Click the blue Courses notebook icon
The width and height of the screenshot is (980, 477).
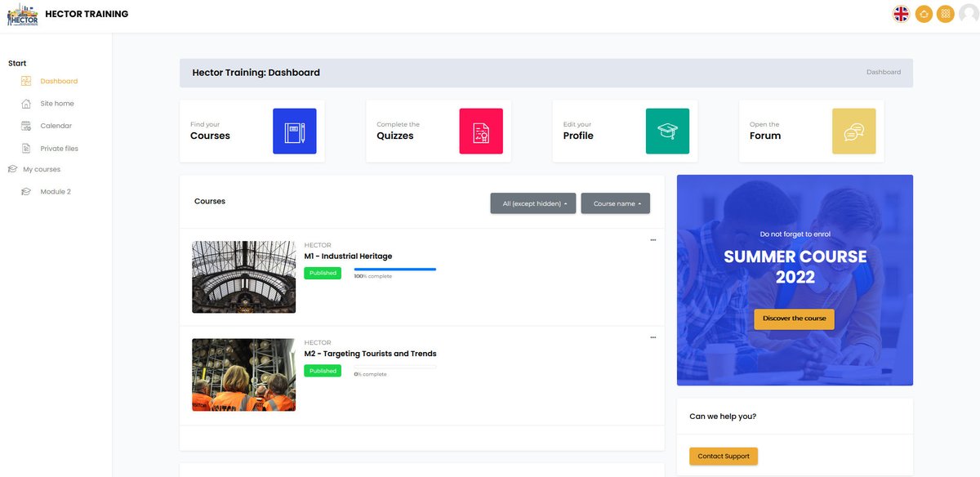[294, 132]
